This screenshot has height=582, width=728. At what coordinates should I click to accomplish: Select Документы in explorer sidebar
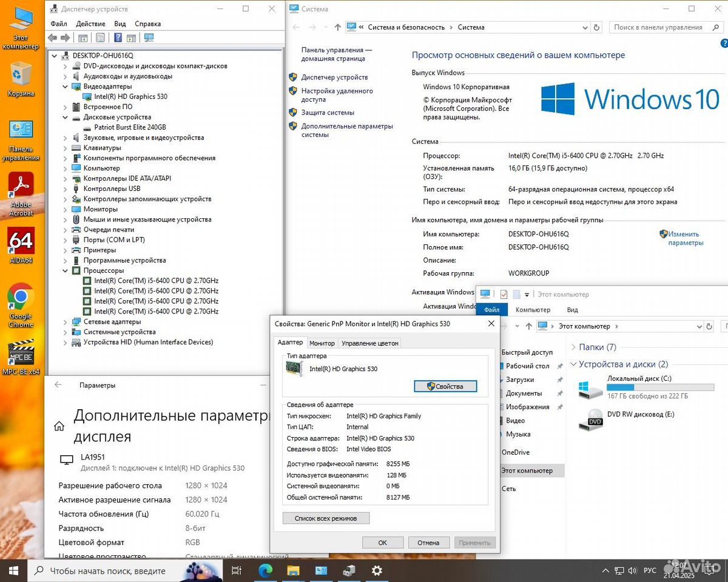coord(524,393)
